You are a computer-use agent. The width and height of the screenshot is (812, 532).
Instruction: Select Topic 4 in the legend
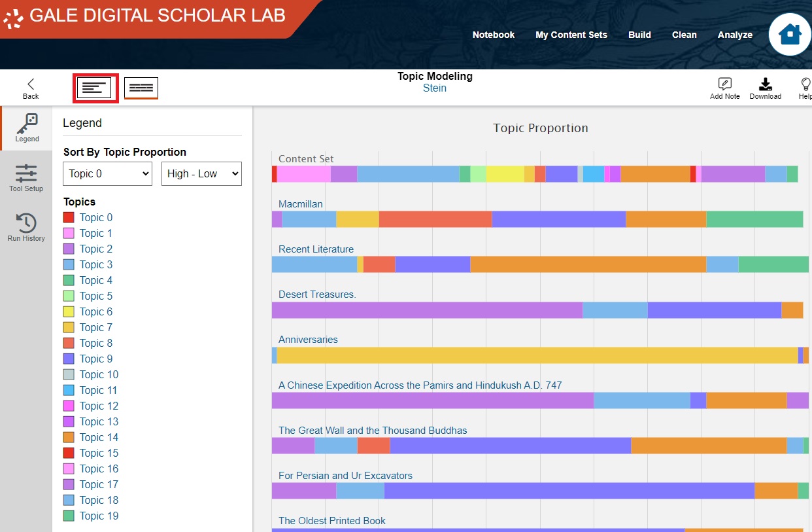pyautogui.click(x=96, y=280)
